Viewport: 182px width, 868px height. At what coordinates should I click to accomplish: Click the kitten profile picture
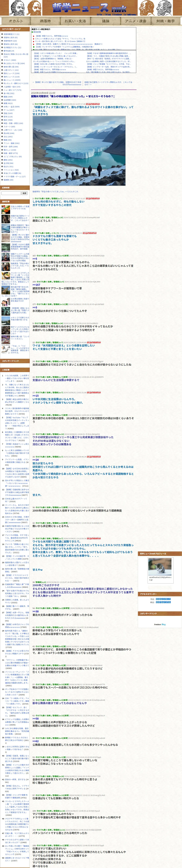159,567
